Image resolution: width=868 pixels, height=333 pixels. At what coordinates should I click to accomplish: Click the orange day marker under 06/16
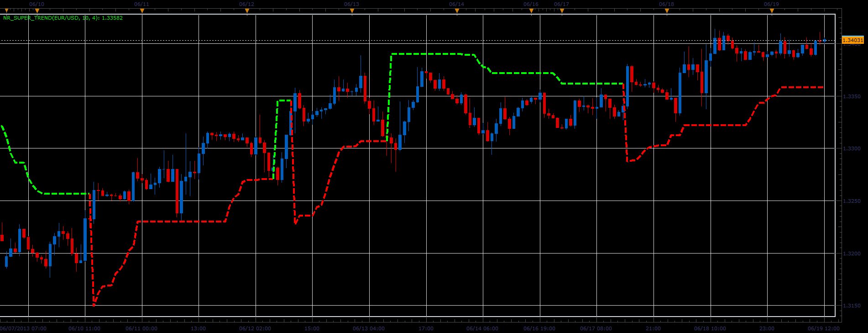tap(531, 11)
